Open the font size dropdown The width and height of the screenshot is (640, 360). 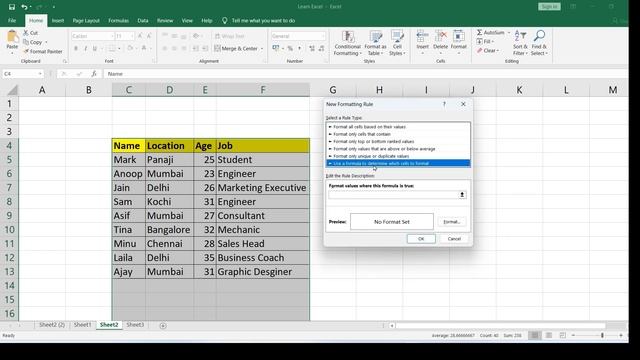click(x=132, y=36)
